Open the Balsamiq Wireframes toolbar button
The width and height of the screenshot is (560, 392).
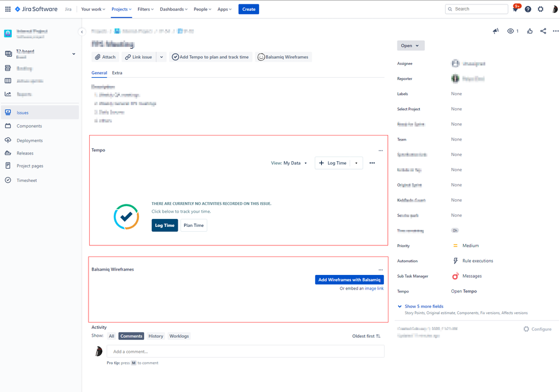click(283, 57)
